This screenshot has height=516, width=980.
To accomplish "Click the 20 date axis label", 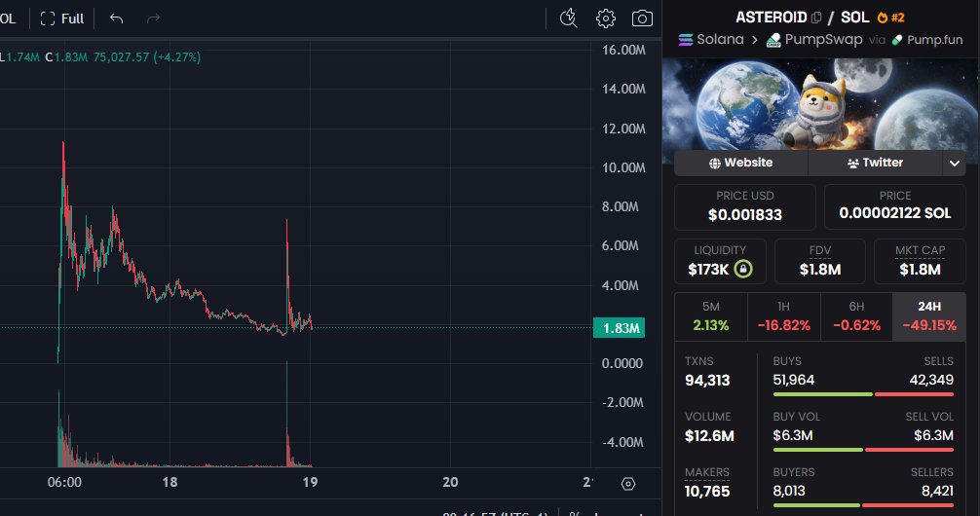I will (x=450, y=482).
